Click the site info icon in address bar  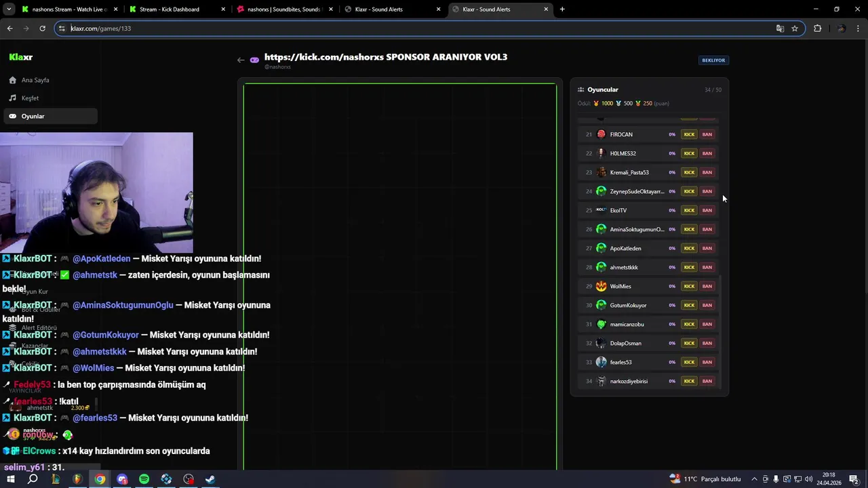tap(62, 28)
